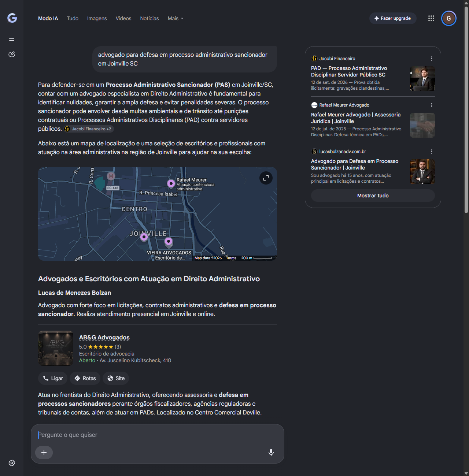This screenshot has height=476, width=469.
Task: Click the Rafael Meurer result handshake thumbnail
Action: pyautogui.click(x=422, y=125)
